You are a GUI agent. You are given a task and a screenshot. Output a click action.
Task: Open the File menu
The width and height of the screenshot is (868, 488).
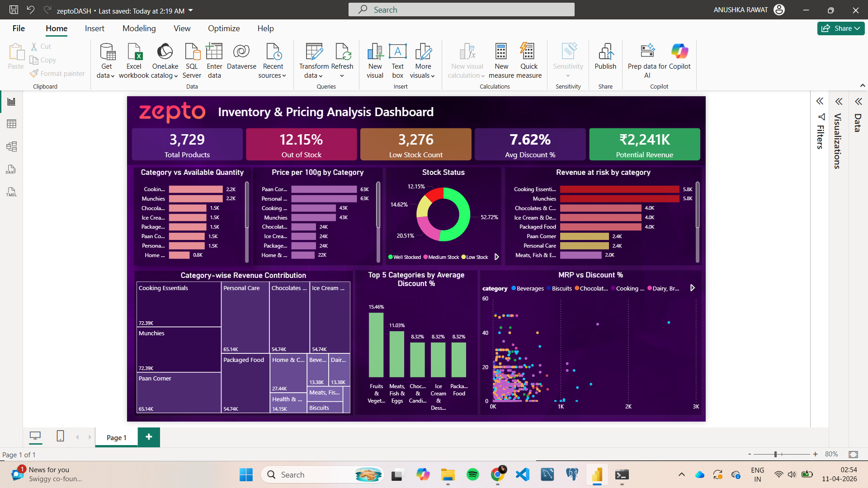tap(19, 28)
